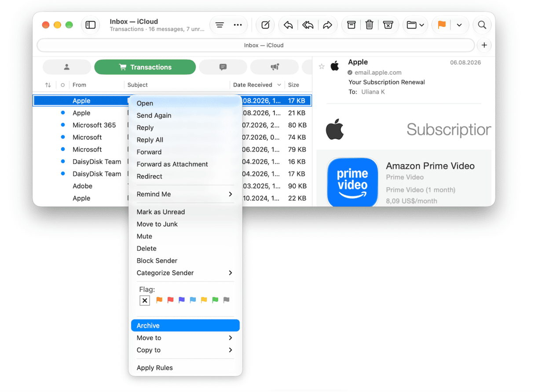
Task: Toggle the sidebar with the sidebar icon
Action: pos(91,25)
